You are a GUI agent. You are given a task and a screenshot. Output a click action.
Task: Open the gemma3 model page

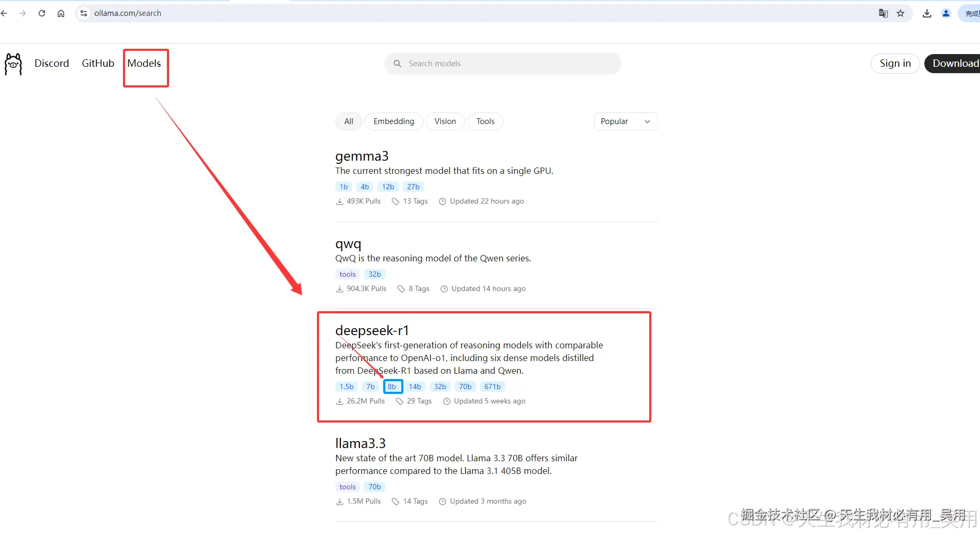coord(362,156)
